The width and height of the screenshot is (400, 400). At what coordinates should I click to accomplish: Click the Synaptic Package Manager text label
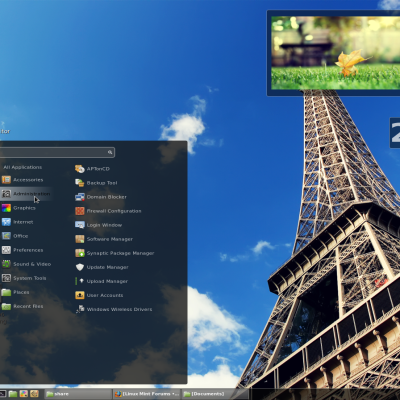pos(120,253)
